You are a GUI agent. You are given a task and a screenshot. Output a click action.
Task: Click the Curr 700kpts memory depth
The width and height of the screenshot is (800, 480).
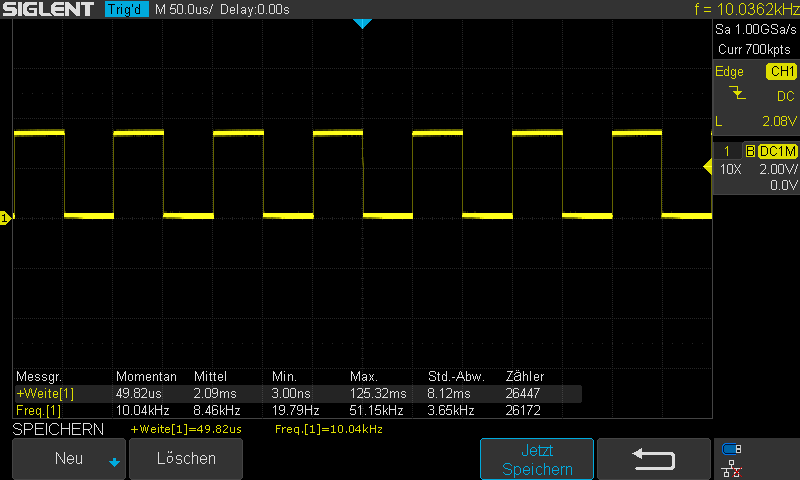[x=754, y=49]
